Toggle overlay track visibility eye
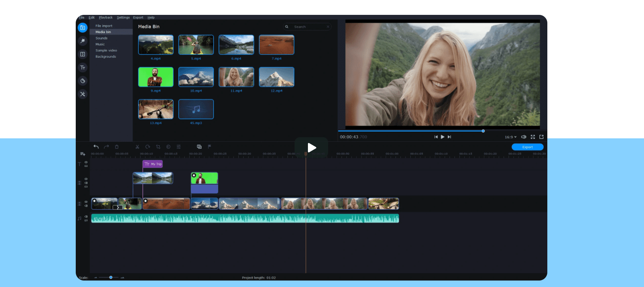This screenshot has height=287, width=644. [86, 179]
